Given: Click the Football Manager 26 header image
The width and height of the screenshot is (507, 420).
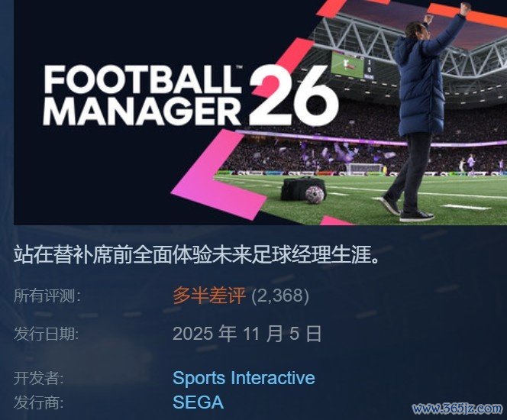Looking at the screenshot, I should pos(260,112).
